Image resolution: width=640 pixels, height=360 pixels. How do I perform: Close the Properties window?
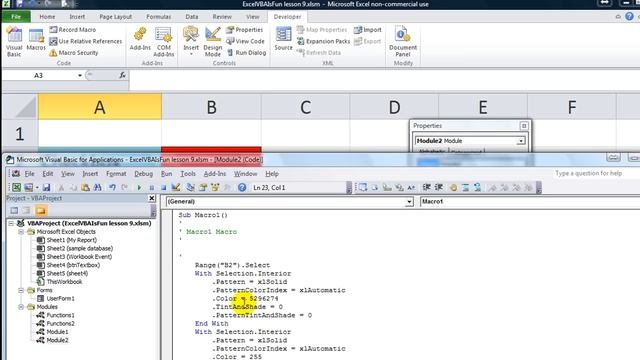pos(524,126)
